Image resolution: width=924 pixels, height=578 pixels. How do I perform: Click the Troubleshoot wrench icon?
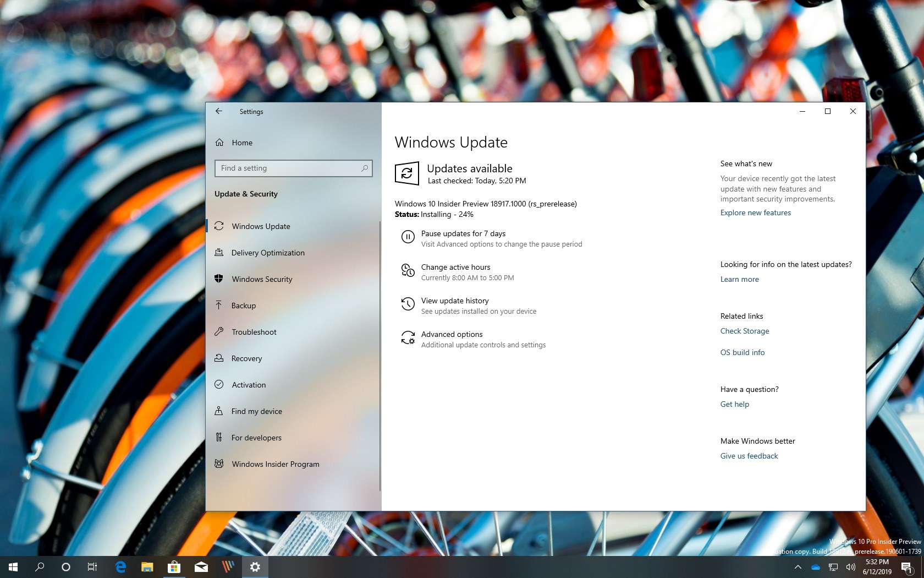(219, 331)
